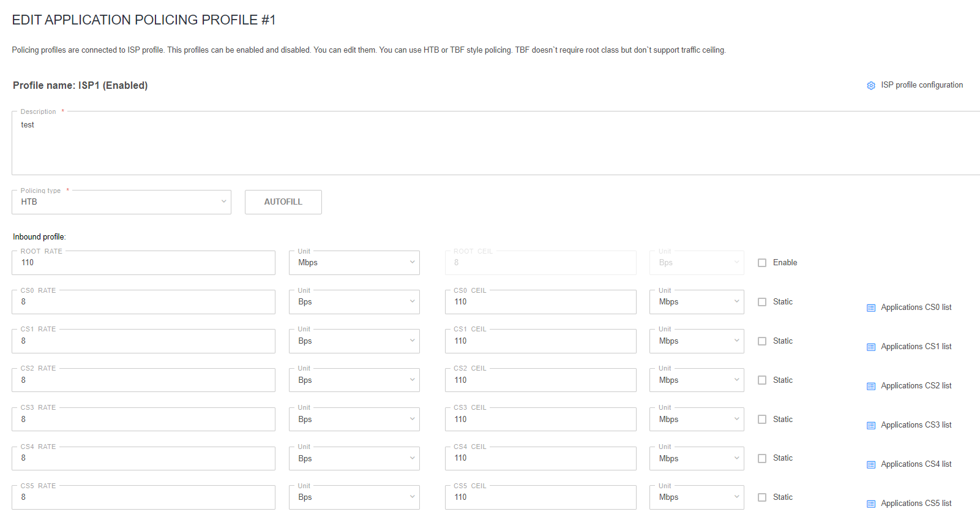Focus the CS0 CEIL input field
Screen dimensions: 980x517
(x=540, y=302)
